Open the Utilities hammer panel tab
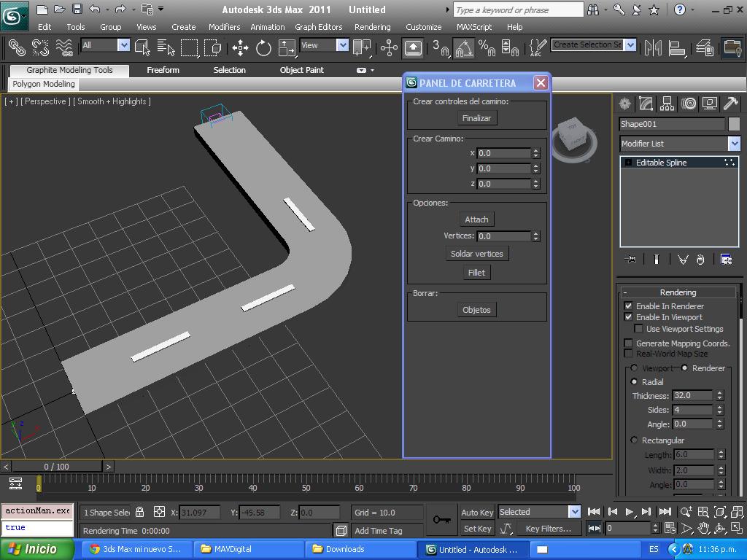This screenshot has height=560, width=747. point(730,104)
